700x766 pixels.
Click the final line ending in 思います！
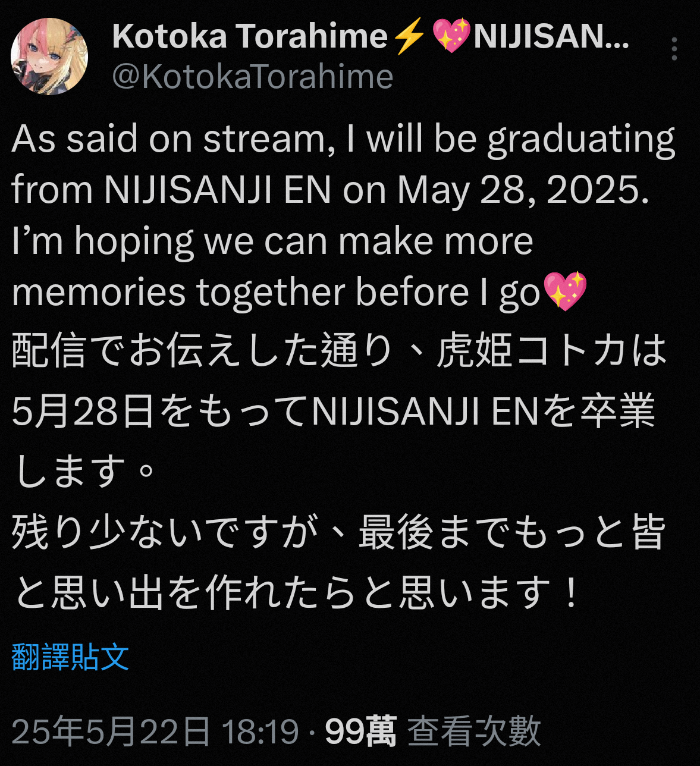pos(297,592)
